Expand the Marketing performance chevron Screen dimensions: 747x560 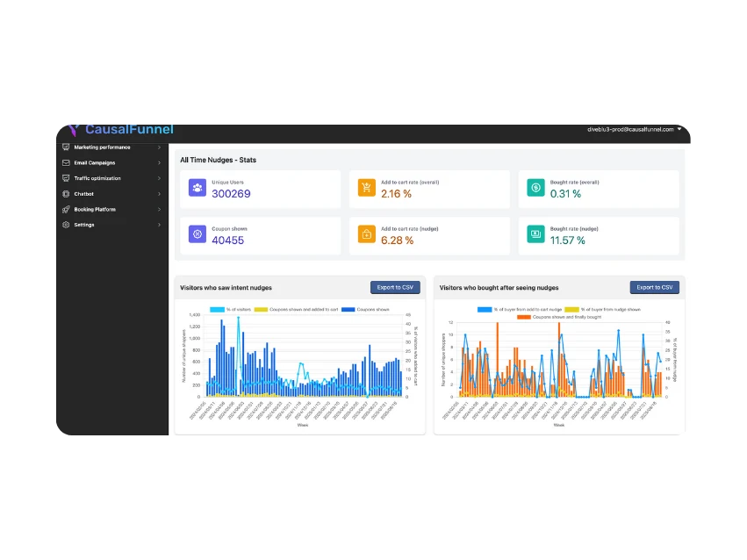pos(159,147)
